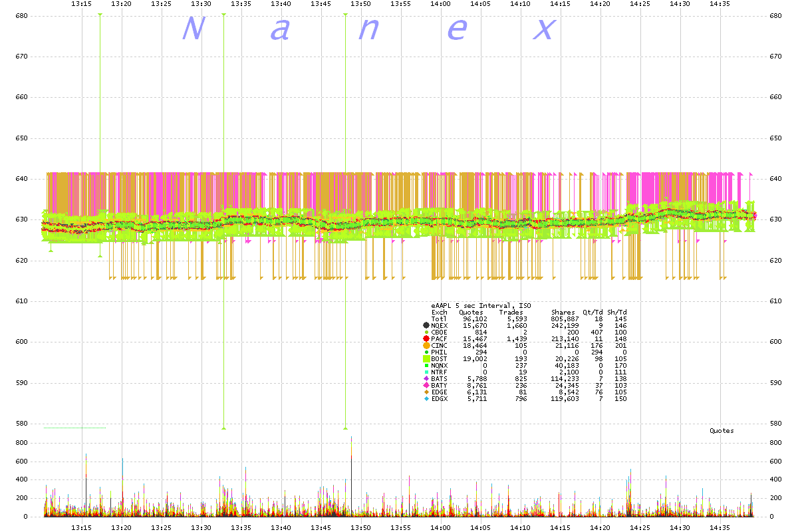Click the green NQNX legend square
The width and height of the screenshot is (798, 532).
pos(426,365)
